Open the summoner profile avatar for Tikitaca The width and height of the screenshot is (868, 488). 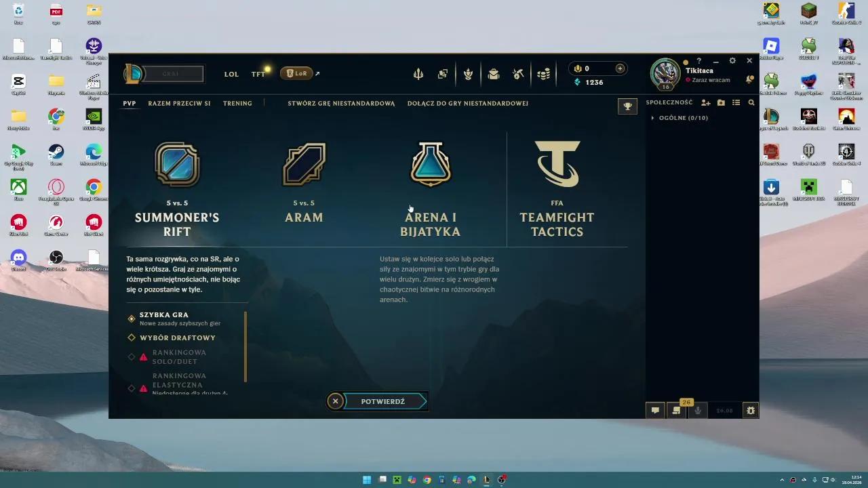click(x=665, y=74)
